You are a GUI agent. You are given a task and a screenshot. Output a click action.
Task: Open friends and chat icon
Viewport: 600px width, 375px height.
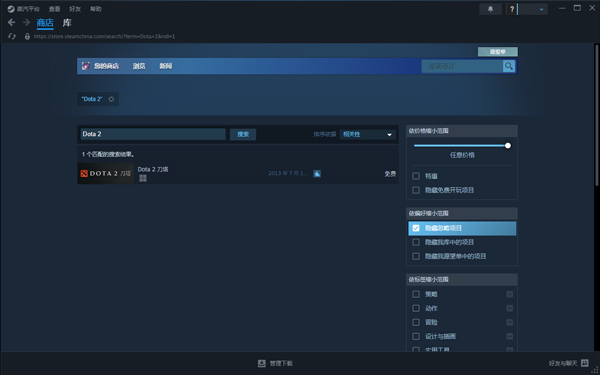(x=584, y=363)
